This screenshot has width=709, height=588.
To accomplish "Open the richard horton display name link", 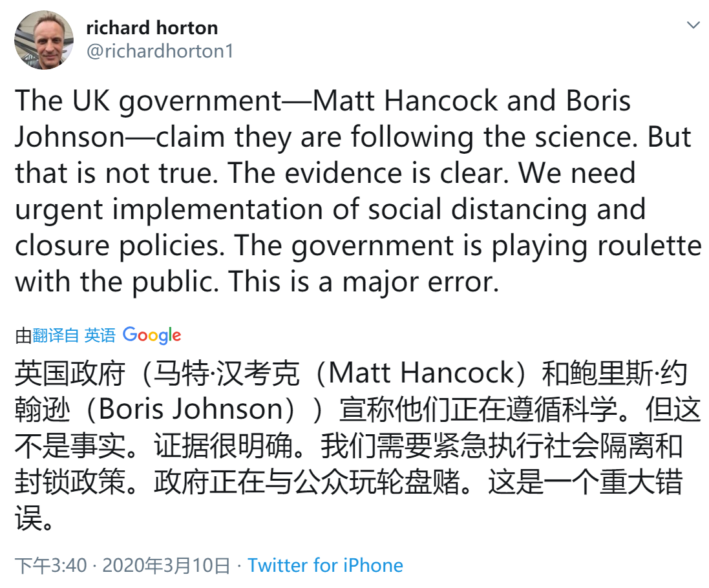I will (152, 28).
